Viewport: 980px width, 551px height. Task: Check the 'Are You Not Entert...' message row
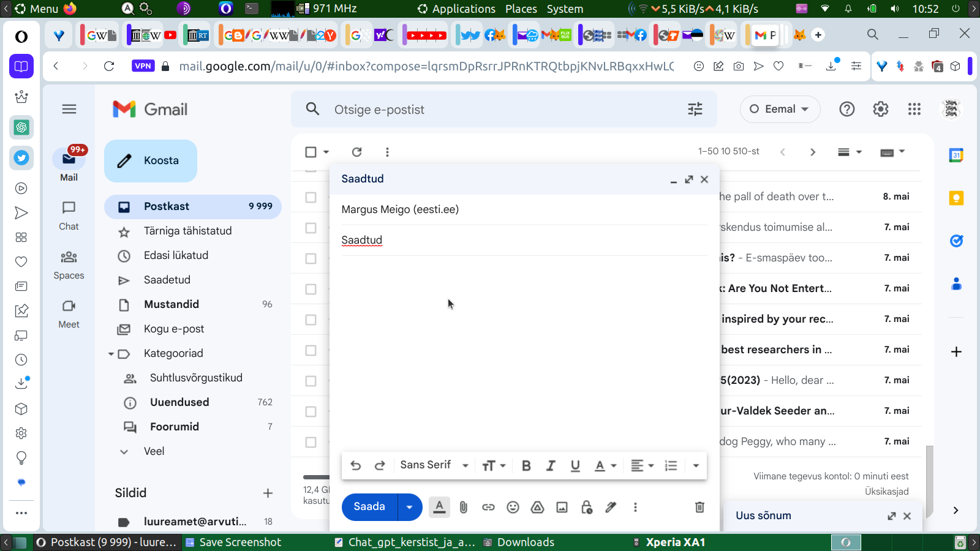311,289
